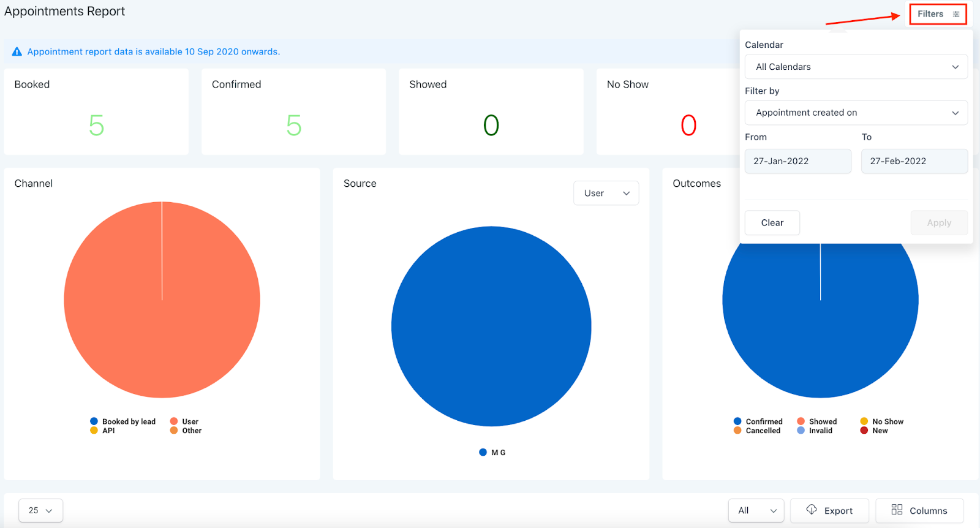Expand the Appointment created on dropdown
The width and height of the screenshot is (980, 528).
(x=856, y=113)
